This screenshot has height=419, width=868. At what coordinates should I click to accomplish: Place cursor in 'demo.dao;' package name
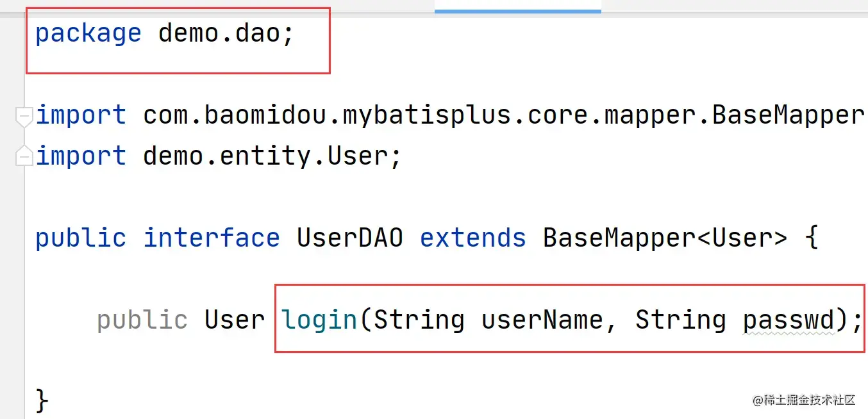coord(226,33)
